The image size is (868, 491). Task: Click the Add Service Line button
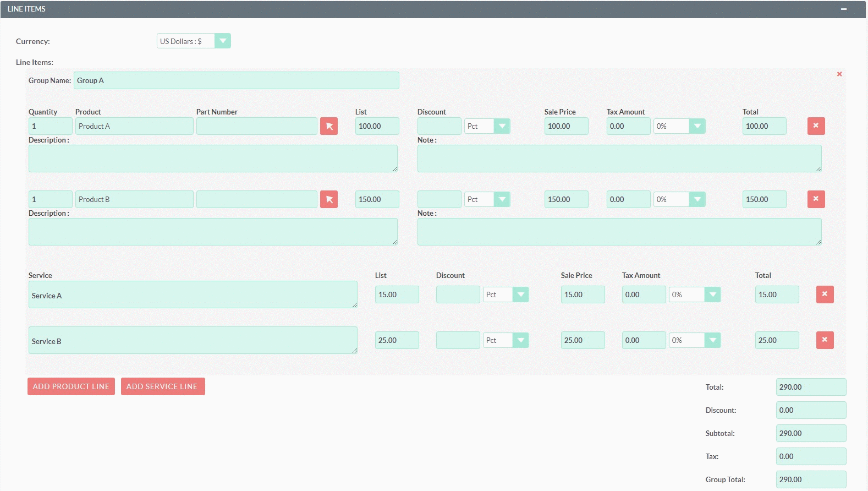(162, 386)
